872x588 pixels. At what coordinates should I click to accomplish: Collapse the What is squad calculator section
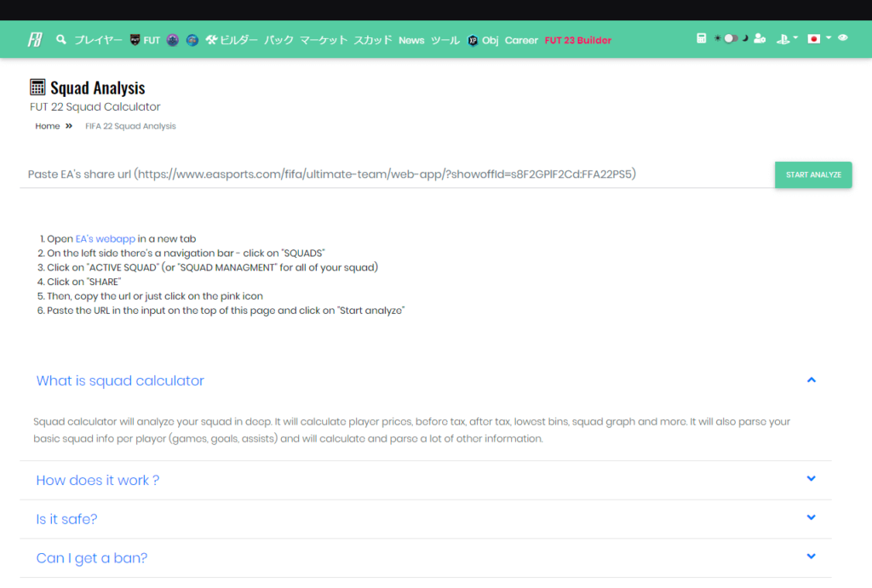(426, 380)
